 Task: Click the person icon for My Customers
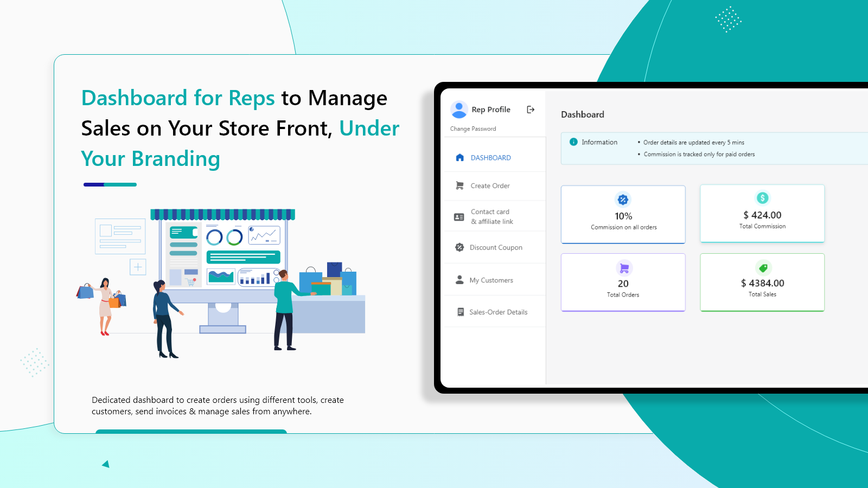tap(459, 280)
